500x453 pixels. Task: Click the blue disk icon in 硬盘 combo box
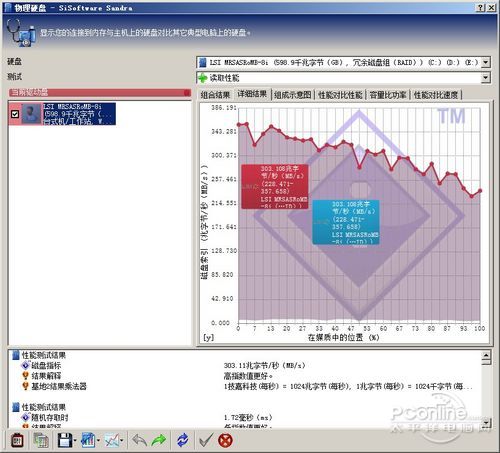[x=202, y=62]
